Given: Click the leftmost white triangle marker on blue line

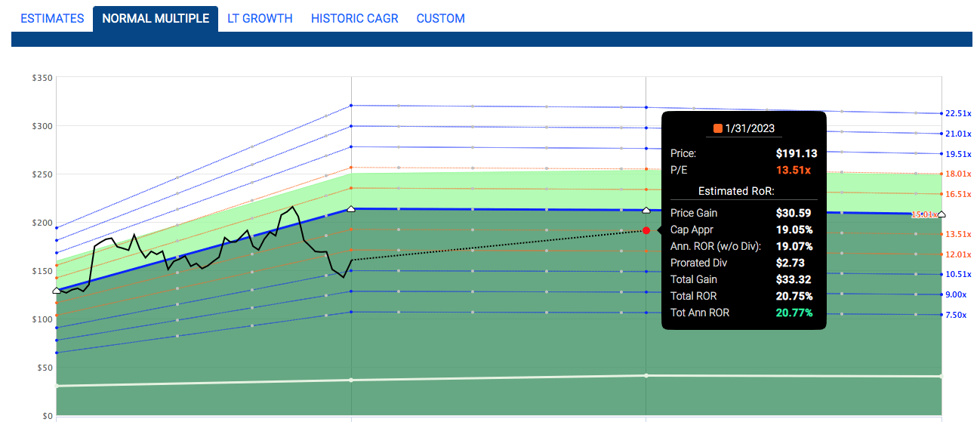Looking at the screenshot, I should 57,291.
